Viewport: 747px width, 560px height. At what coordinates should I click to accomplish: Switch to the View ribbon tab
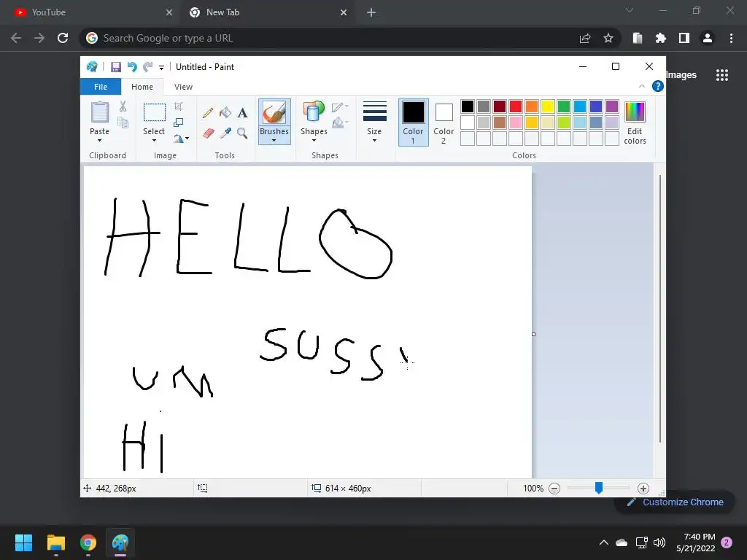point(183,87)
